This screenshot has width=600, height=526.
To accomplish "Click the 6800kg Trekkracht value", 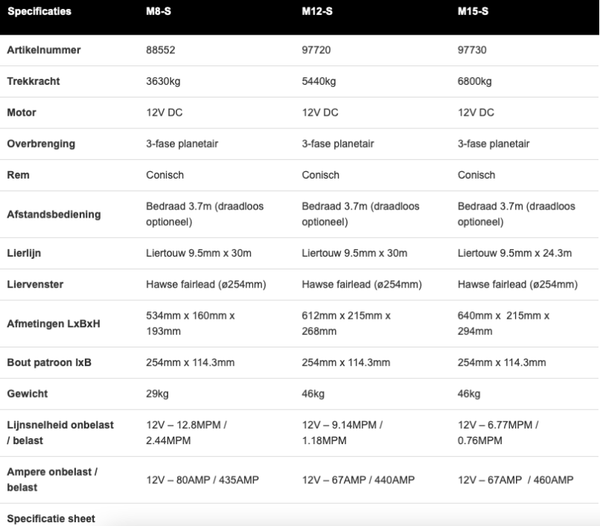I will pyautogui.click(x=476, y=80).
